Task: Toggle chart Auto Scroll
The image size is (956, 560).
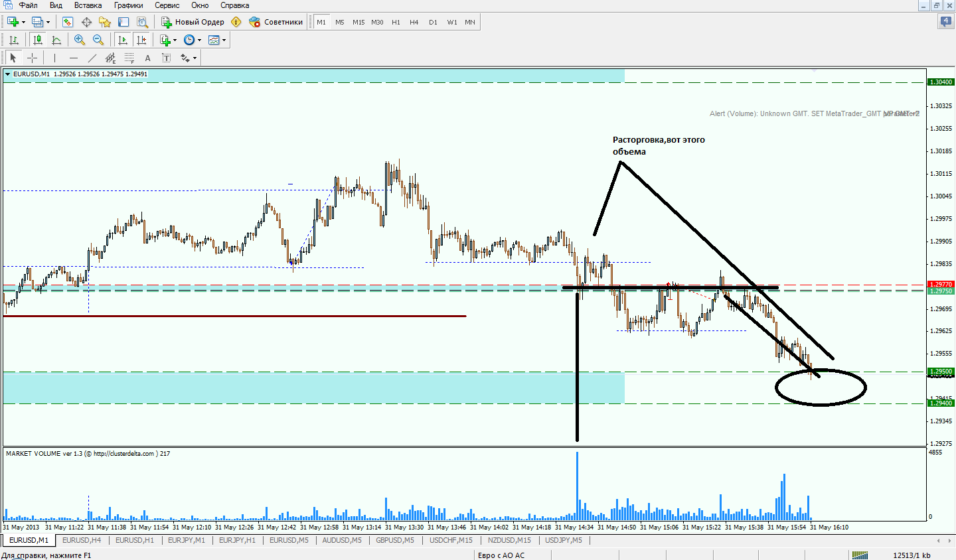Action: [123, 40]
